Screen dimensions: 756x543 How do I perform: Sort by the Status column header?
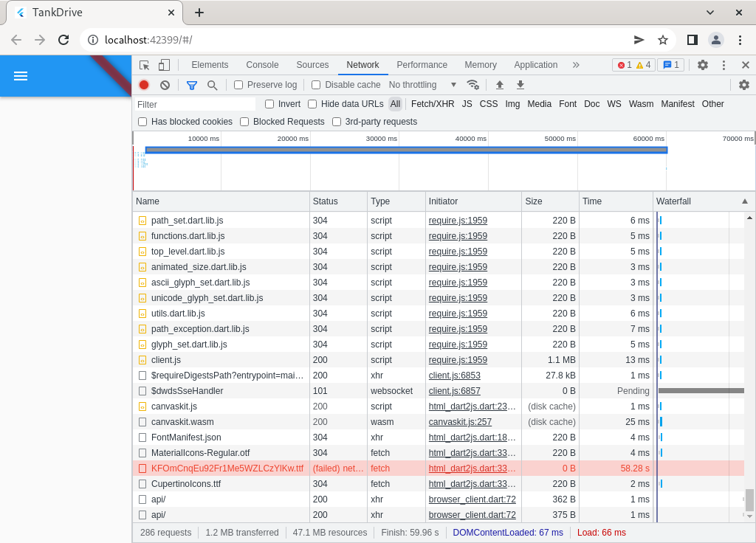pos(338,201)
